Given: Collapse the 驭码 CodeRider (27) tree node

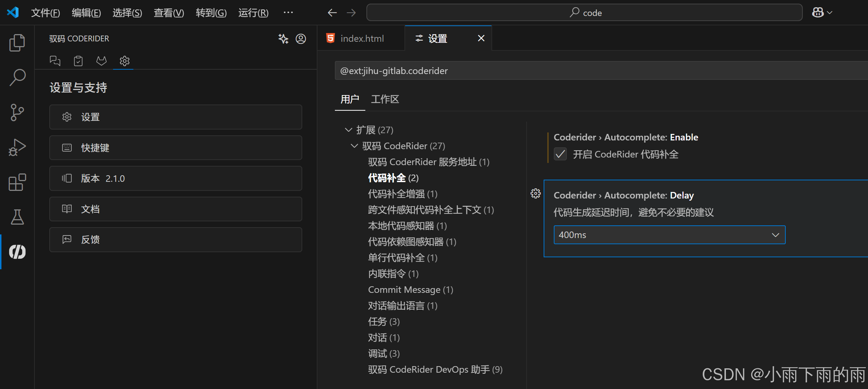Looking at the screenshot, I should (x=354, y=146).
